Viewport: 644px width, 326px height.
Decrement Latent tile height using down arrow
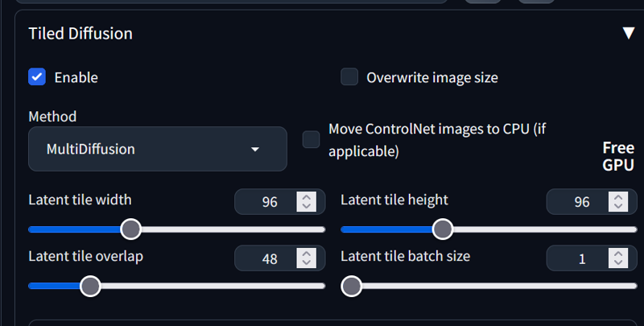(x=618, y=206)
